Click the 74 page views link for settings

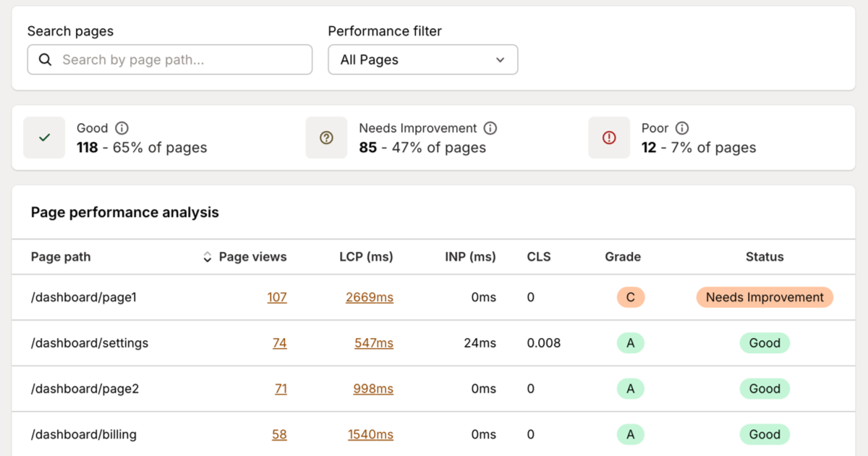pos(280,342)
